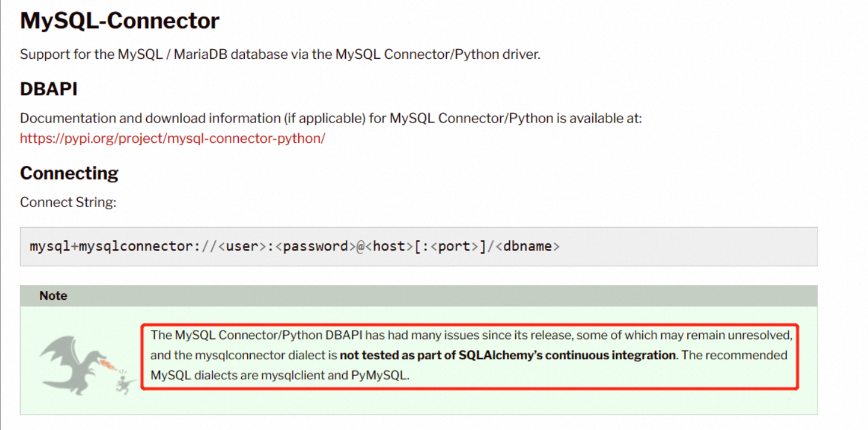Click the DBAPI section heading
Image resolution: width=868 pixels, height=430 pixels.
(x=49, y=89)
